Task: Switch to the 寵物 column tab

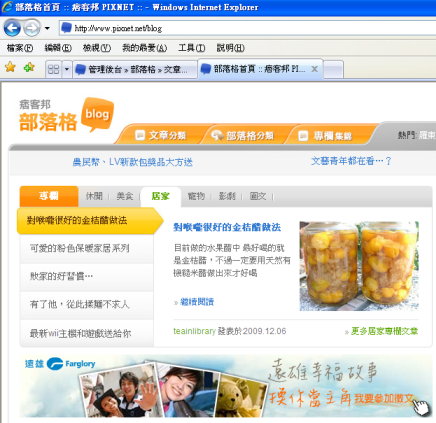Action: click(x=196, y=196)
